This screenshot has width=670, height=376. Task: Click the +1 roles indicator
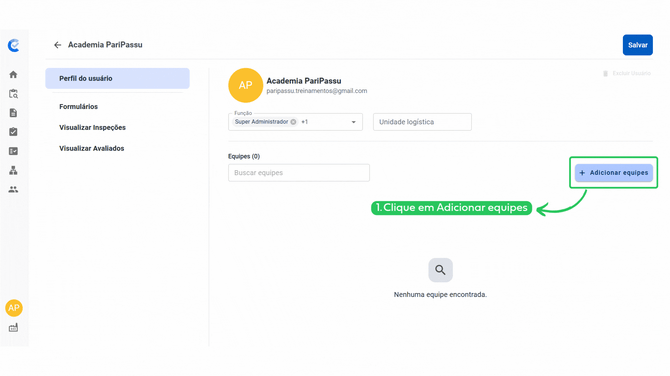305,122
